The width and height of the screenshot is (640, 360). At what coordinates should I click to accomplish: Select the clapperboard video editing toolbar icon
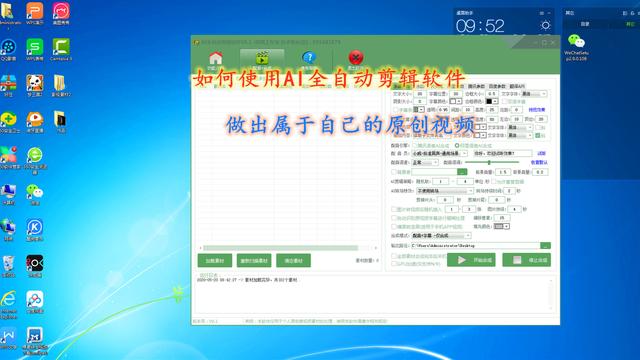(x=262, y=58)
